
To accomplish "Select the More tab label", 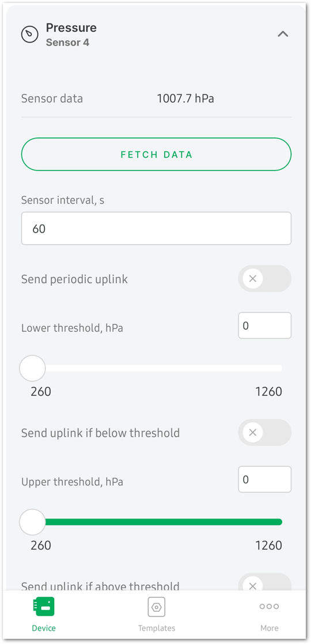I will point(269,628).
